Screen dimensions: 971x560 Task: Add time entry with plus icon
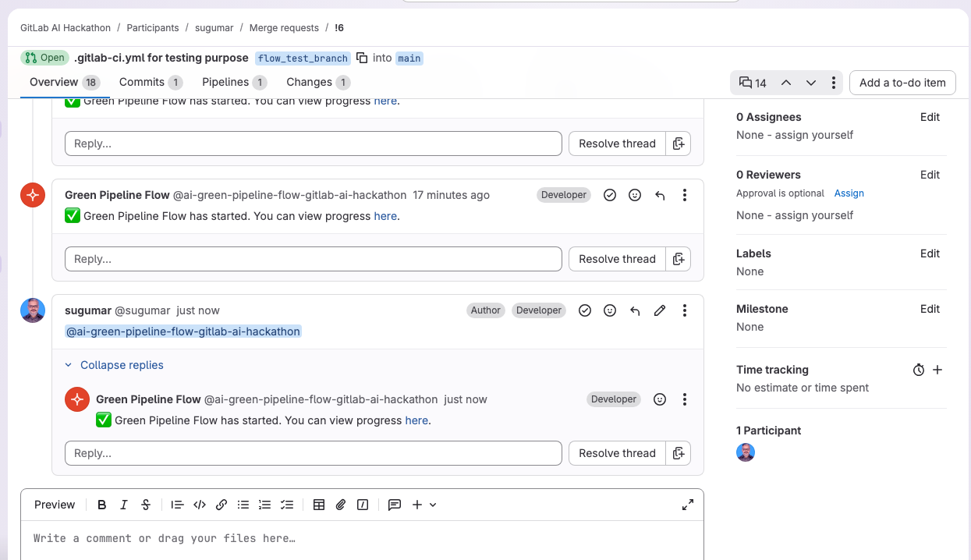pos(937,370)
